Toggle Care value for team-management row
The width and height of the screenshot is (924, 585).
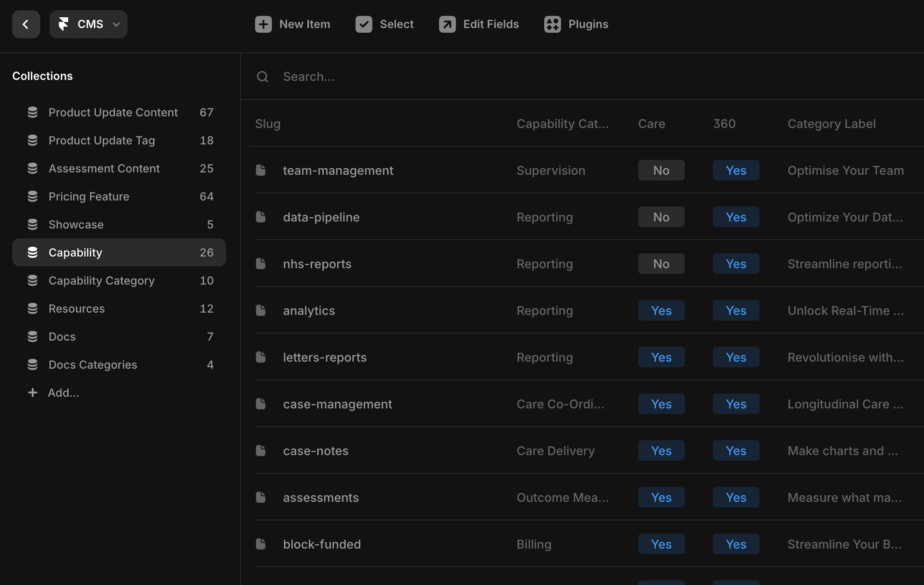click(661, 171)
